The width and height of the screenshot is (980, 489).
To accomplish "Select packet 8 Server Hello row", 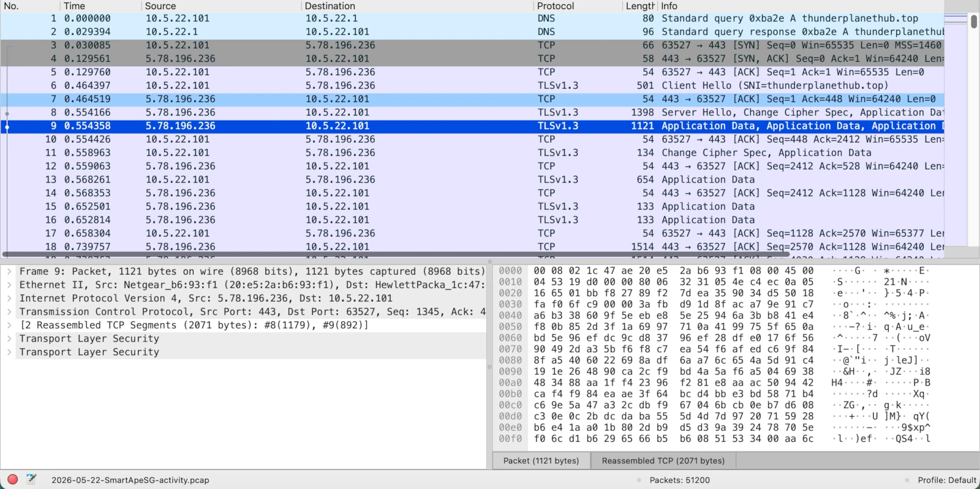I will tap(472, 113).
